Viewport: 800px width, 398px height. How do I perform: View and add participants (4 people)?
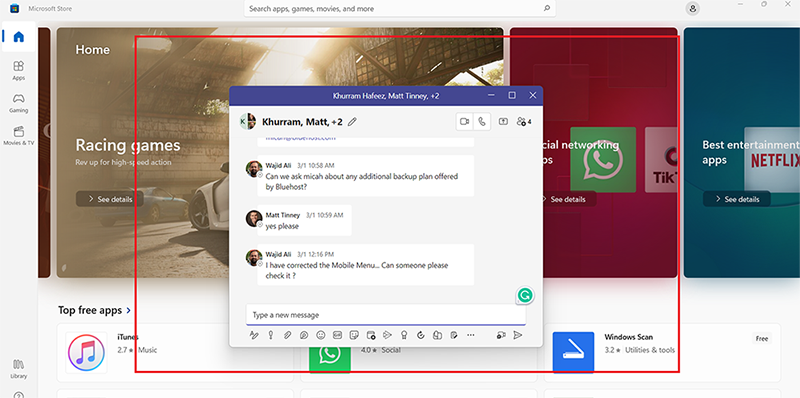(x=524, y=121)
